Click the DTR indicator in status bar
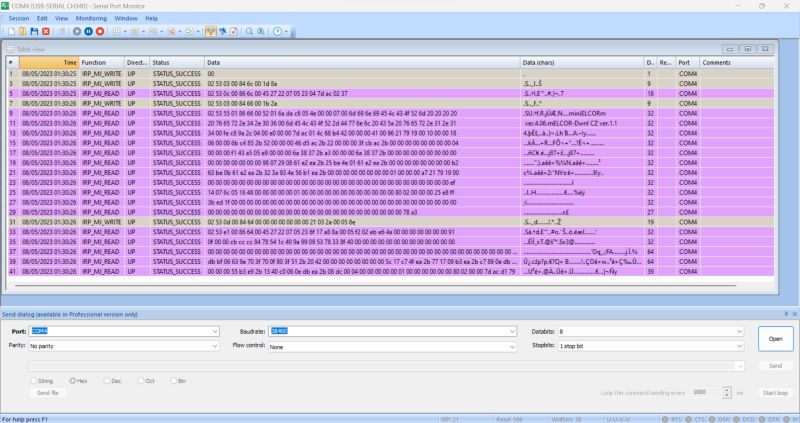 pos(769,419)
